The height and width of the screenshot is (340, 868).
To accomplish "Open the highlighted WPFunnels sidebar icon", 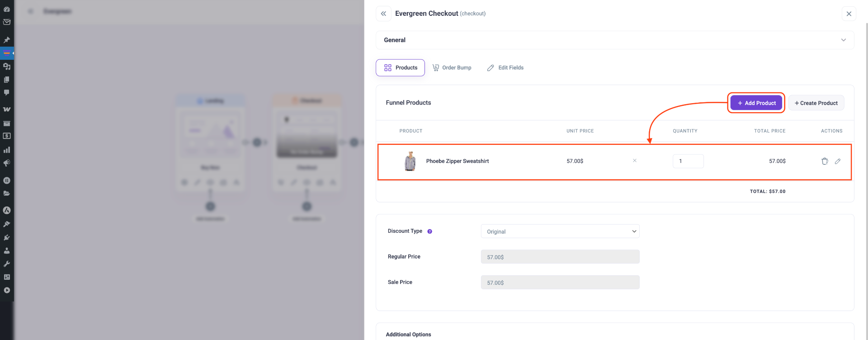I will pyautogui.click(x=7, y=53).
